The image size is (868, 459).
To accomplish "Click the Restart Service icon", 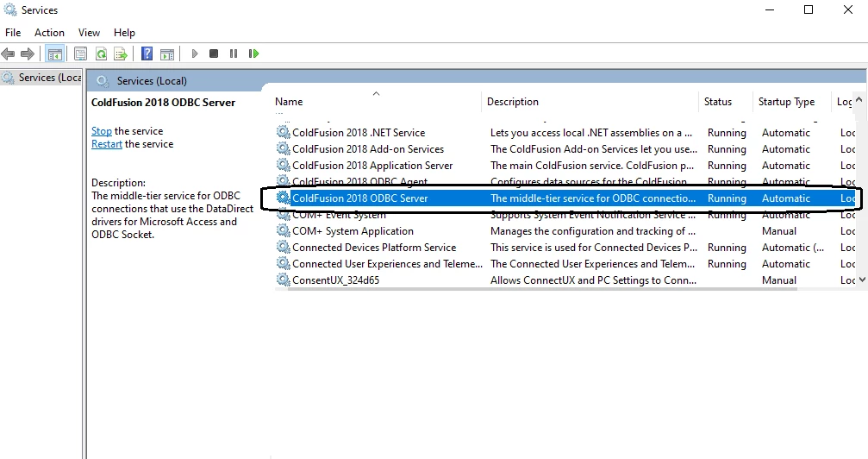I will (253, 53).
